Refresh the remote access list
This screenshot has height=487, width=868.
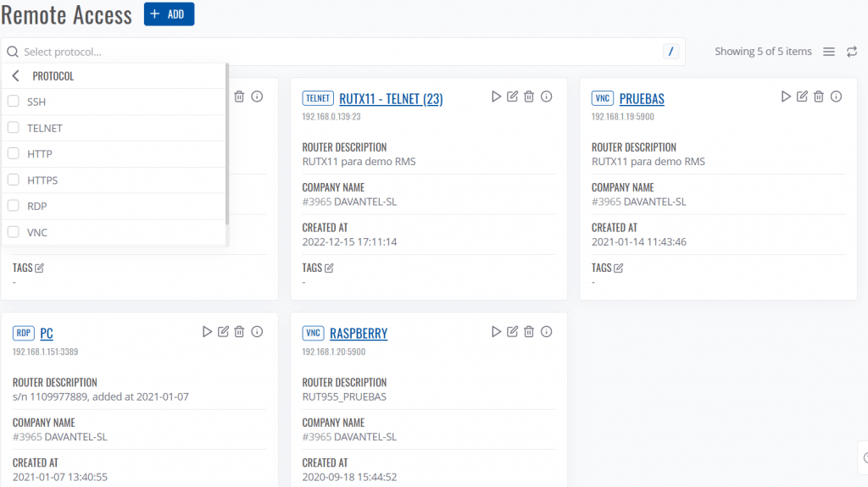852,52
